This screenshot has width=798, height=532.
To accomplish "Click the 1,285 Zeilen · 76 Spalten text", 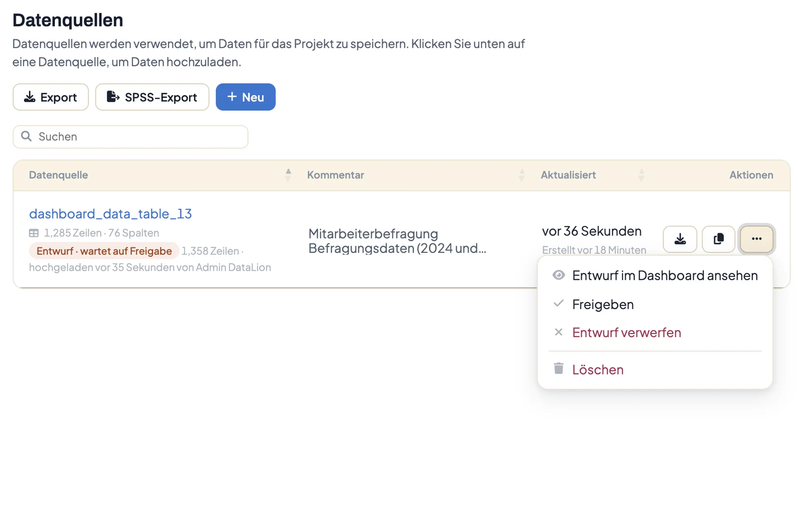I will tap(101, 233).
